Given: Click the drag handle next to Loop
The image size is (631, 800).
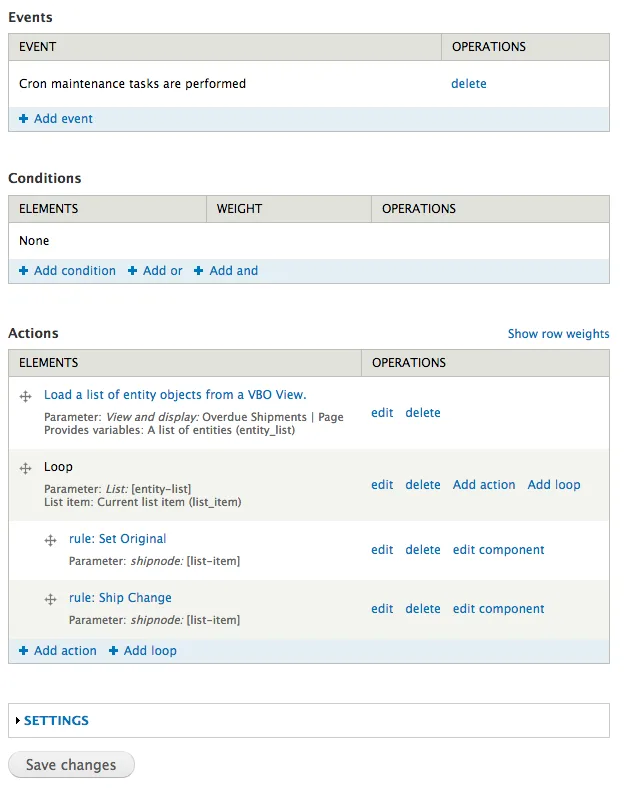Looking at the screenshot, I should (x=26, y=468).
